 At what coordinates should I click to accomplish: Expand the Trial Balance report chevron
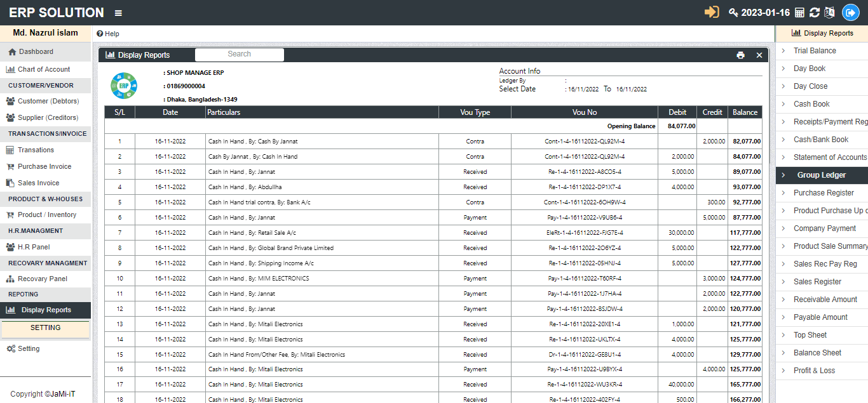[783, 51]
